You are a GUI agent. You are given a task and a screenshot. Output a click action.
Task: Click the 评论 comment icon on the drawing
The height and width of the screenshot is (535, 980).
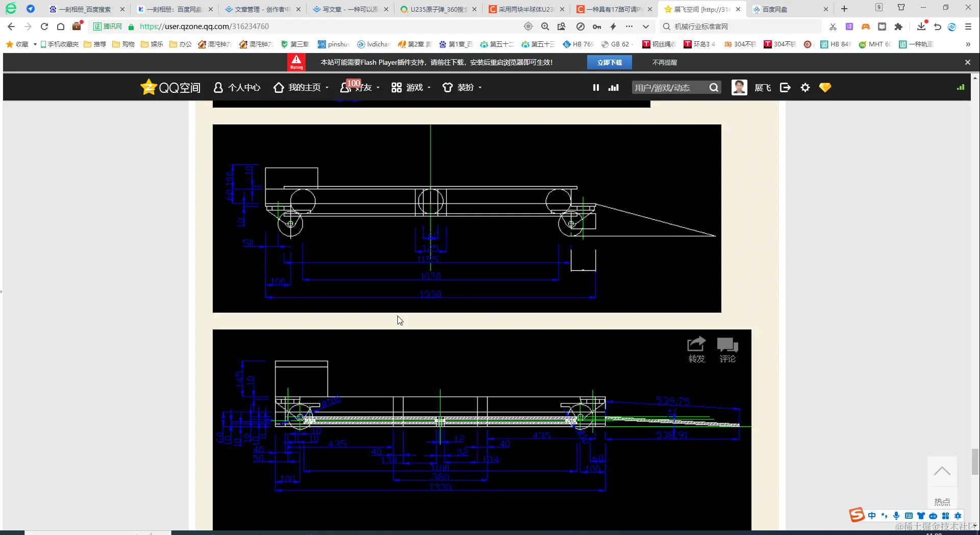[727, 349]
